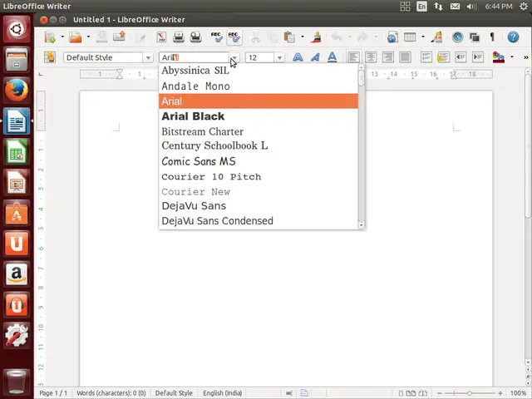Set Align Left
The width and height of the screenshot is (532, 399).
point(353,57)
